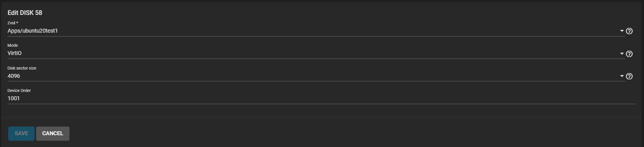The height and width of the screenshot is (147, 644).
Task: Click the Device Order label
Action: (x=19, y=90)
